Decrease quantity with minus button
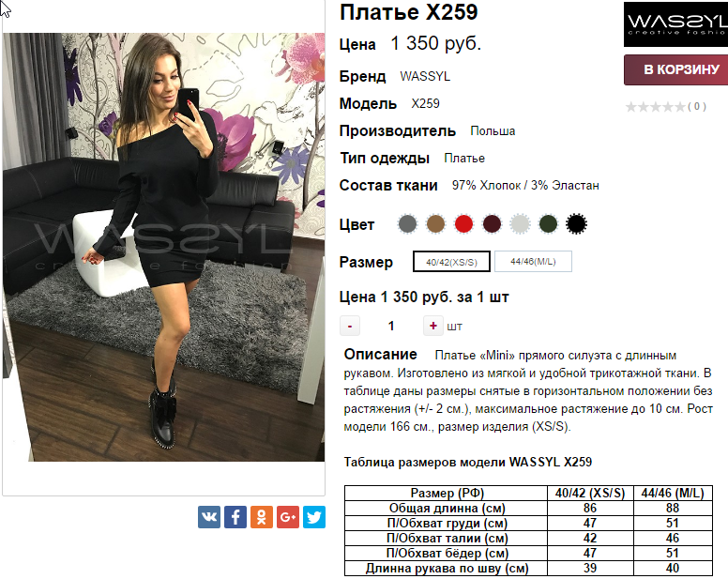The image size is (728, 579). point(350,326)
